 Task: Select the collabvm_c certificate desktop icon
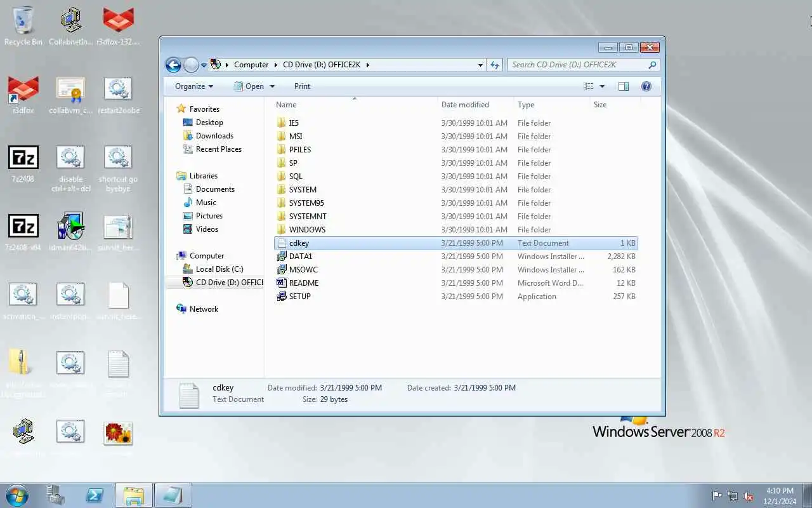(70, 96)
